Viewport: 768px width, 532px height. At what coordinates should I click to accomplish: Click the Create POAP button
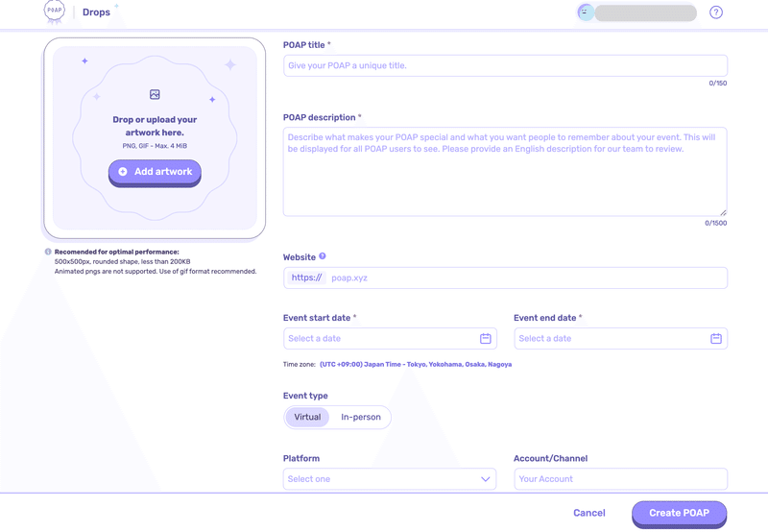679,513
